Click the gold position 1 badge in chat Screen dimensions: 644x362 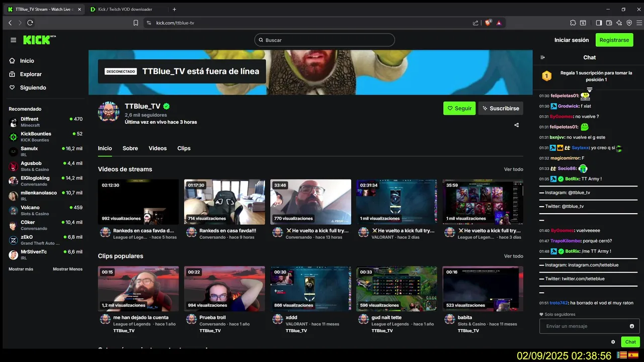(547, 76)
